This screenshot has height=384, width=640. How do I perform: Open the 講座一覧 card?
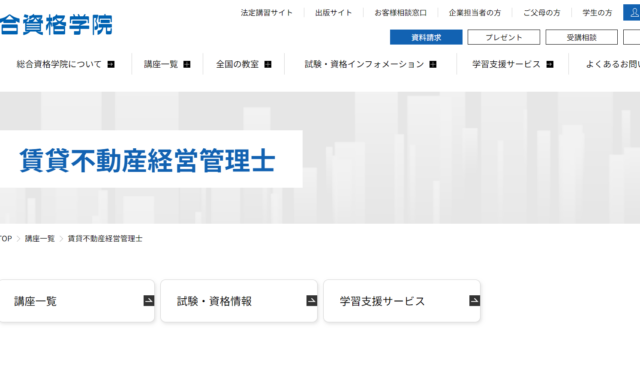pos(77,301)
